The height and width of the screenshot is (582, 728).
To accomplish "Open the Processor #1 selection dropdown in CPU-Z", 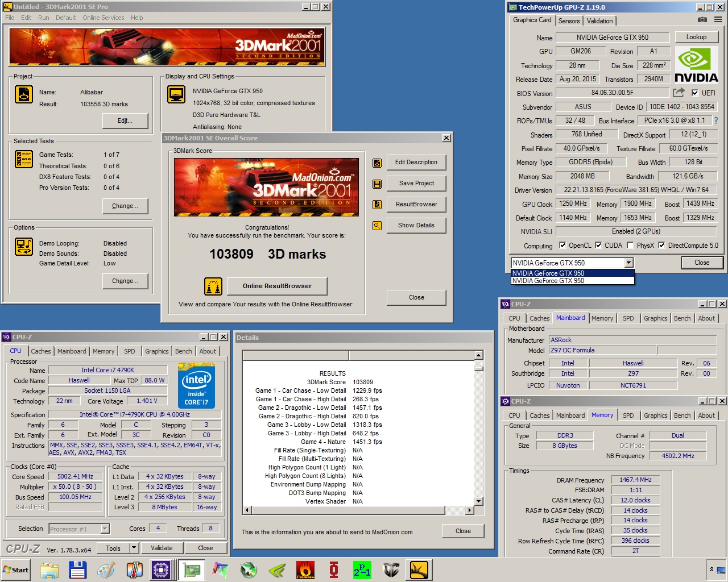I will coord(105,529).
